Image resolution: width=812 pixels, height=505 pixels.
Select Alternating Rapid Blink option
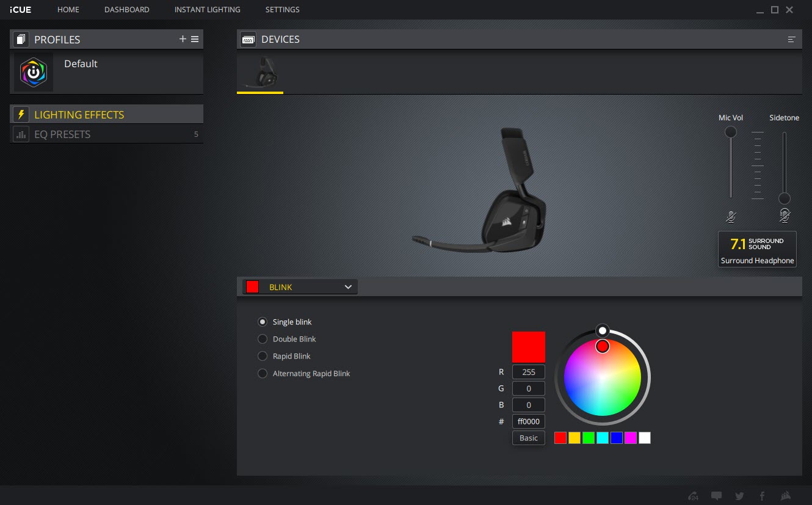coord(304,373)
